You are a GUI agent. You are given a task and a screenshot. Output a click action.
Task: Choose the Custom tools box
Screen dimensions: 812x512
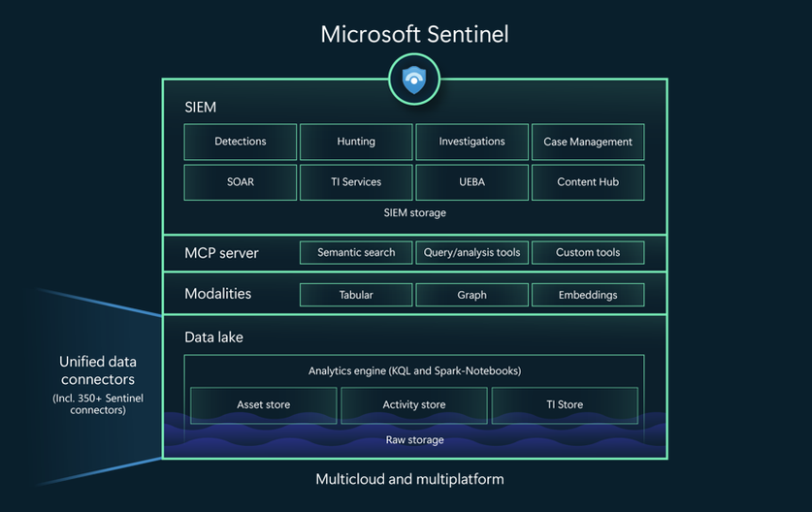pyautogui.click(x=588, y=253)
